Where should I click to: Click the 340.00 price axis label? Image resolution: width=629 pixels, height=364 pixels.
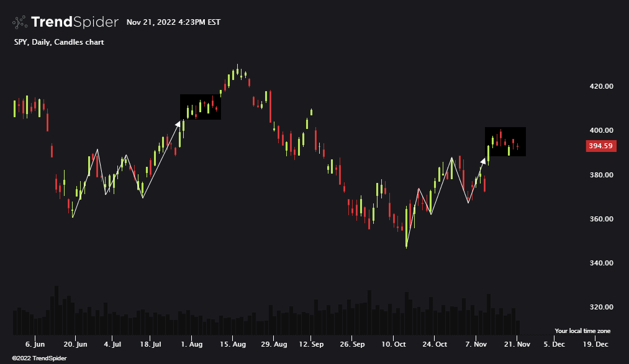coord(601,263)
